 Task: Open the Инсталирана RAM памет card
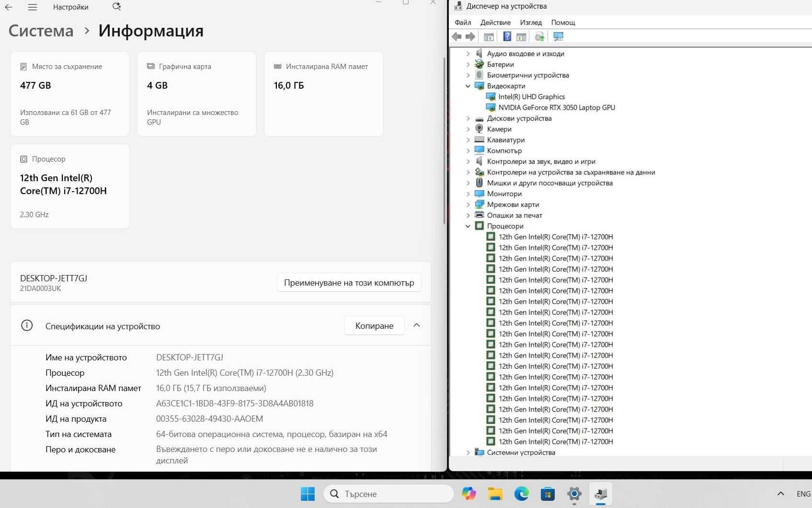coord(324,94)
